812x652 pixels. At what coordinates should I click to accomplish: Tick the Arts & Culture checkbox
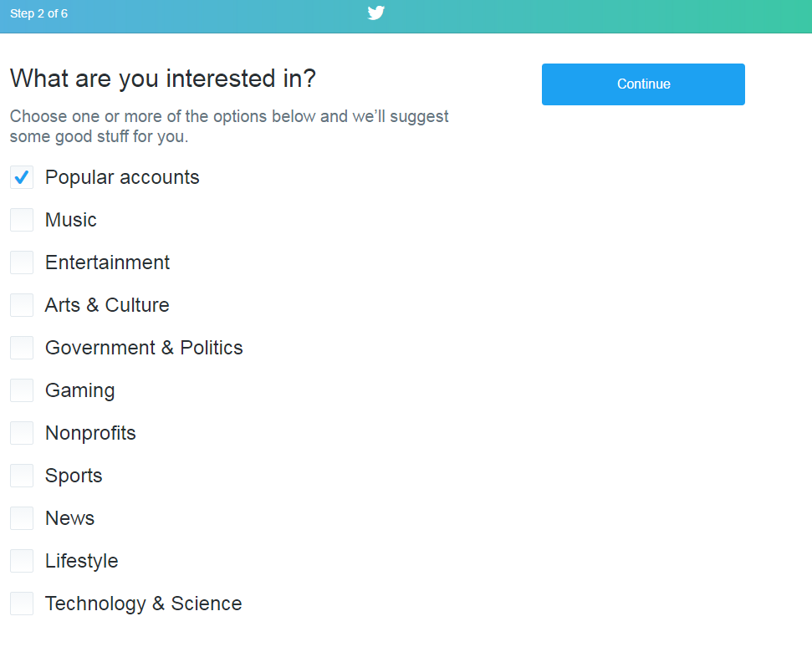click(x=22, y=305)
